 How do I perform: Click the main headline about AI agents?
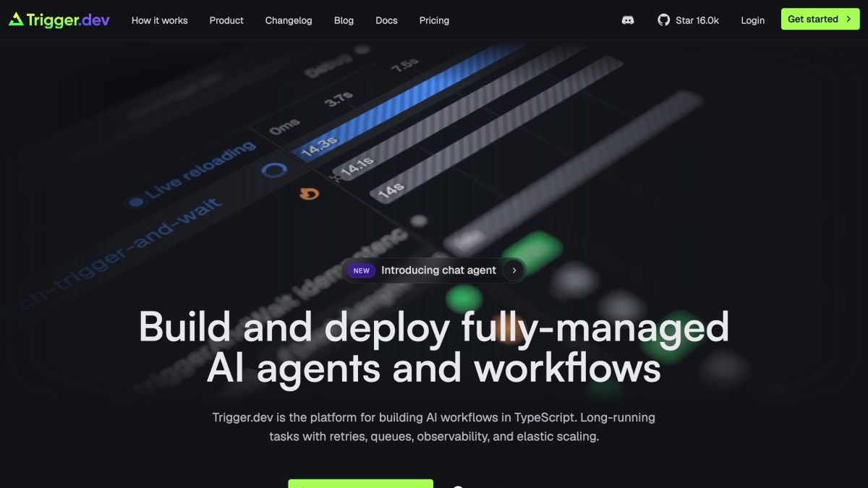pos(434,348)
